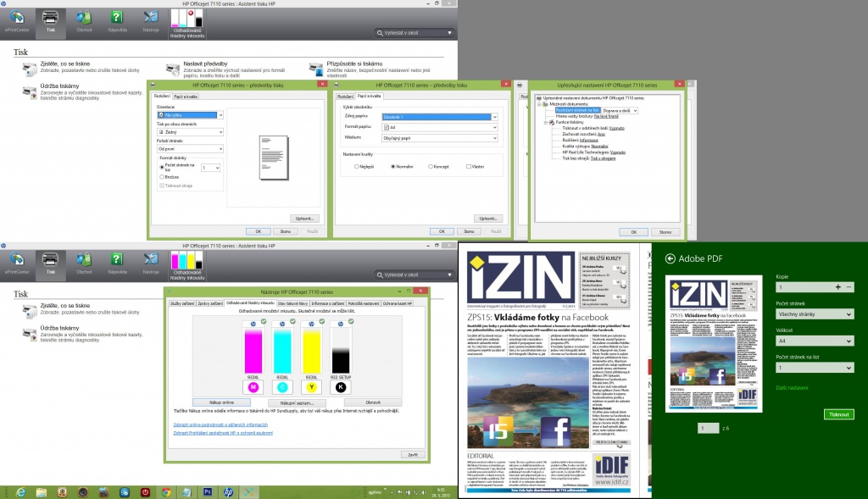Viewport: 868px width, 499px height.
Task: Open the Pokročilá nastavení tab
Action: tap(364, 303)
